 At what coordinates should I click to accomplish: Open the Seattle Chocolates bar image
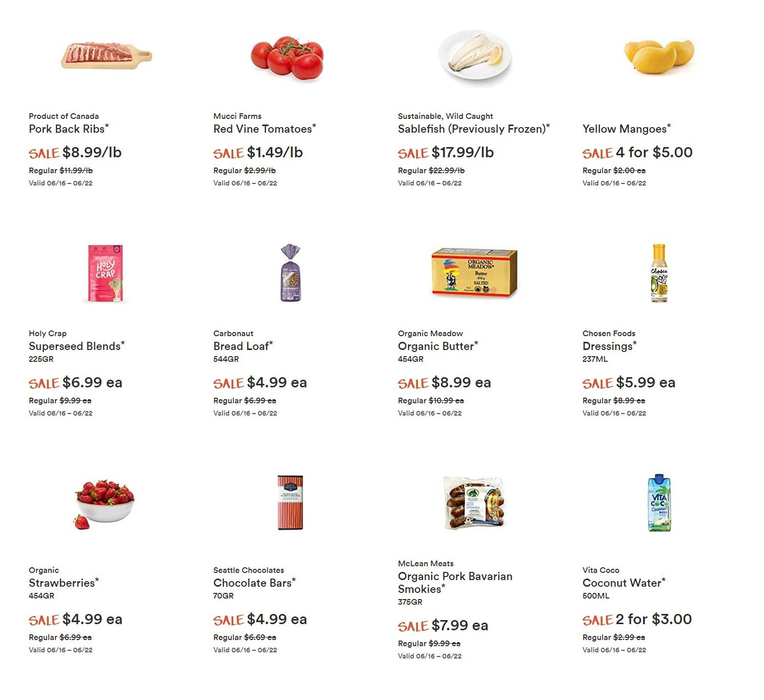[x=290, y=503]
